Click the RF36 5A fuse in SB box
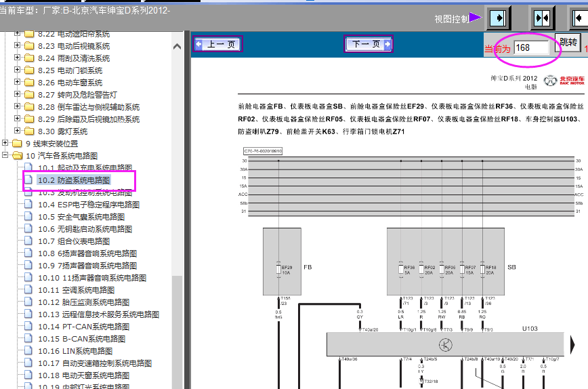Image resolution: width=588 pixels, height=389 pixels. [x=401, y=269]
